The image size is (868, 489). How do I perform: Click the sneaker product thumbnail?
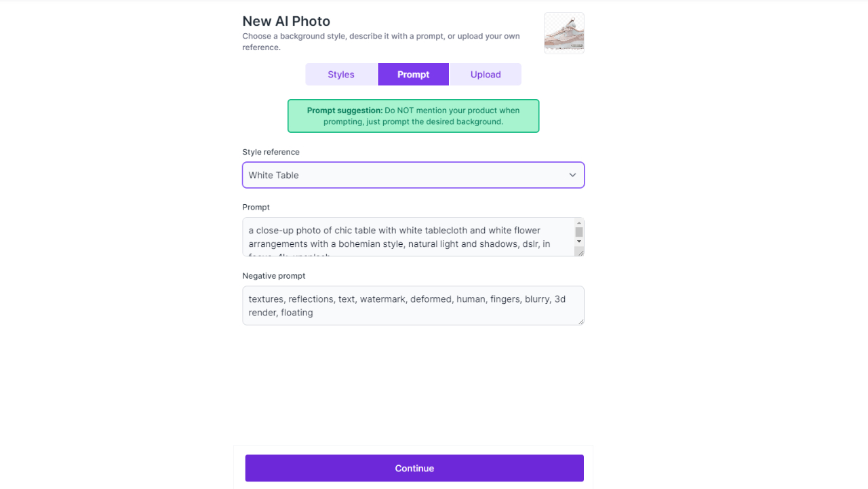point(564,33)
